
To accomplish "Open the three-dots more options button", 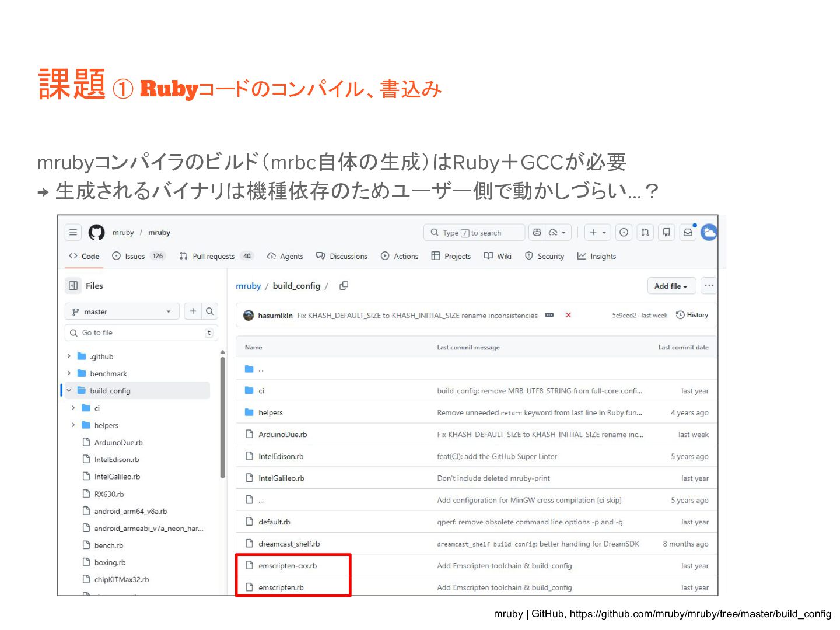I will pyautogui.click(x=709, y=286).
